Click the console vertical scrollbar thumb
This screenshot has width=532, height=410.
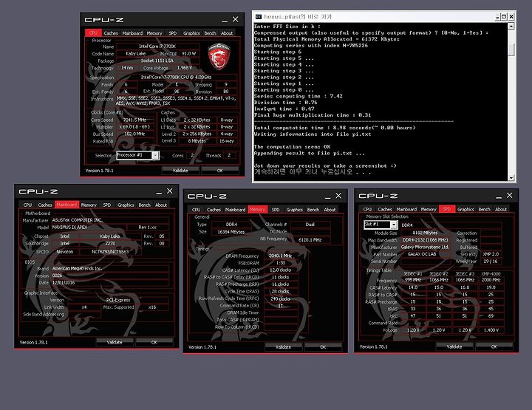[511, 49]
